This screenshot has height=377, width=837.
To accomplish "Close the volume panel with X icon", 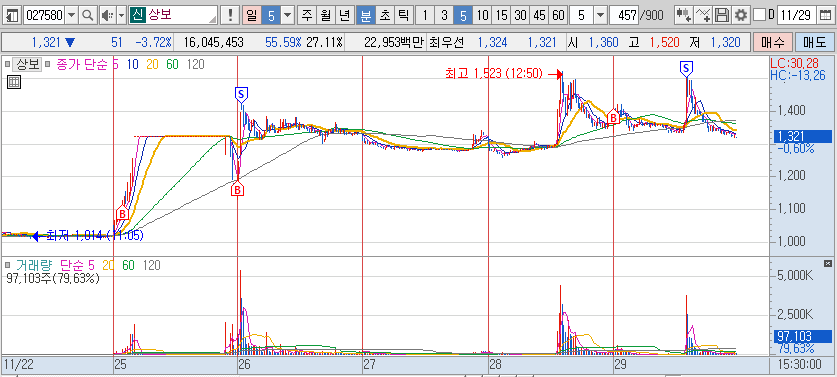I will click(x=828, y=263).
